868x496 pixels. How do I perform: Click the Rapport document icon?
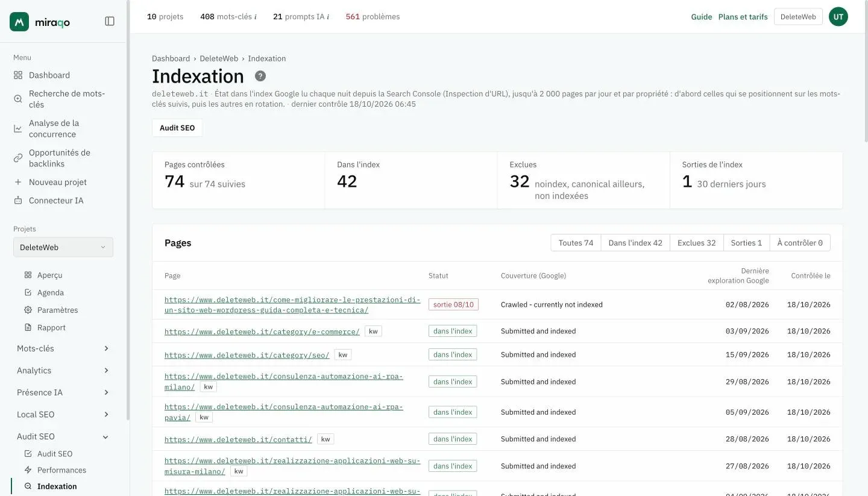tap(28, 327)
